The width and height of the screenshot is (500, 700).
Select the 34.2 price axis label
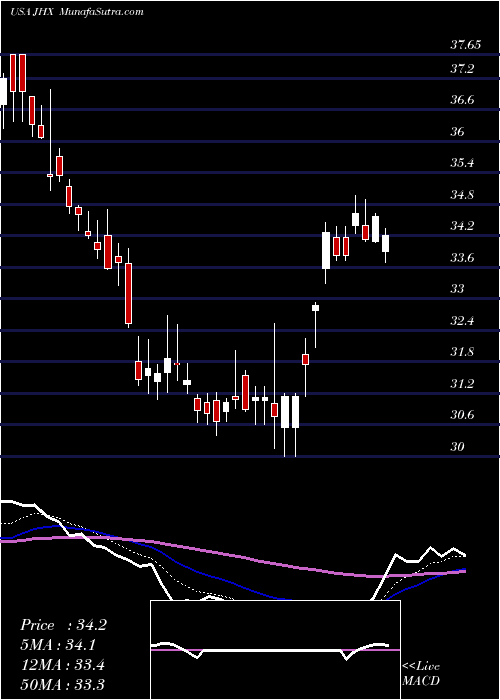coord(462,226)
